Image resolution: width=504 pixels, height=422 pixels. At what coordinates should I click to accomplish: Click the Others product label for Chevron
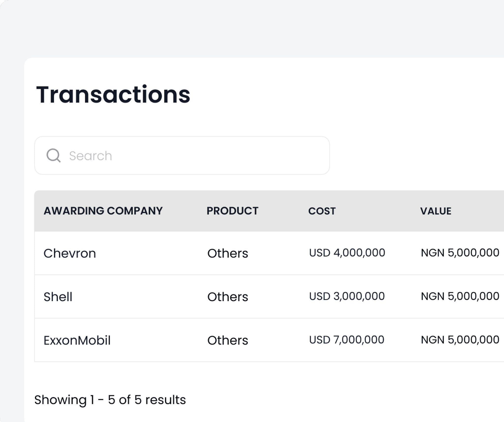pos(228,253)
